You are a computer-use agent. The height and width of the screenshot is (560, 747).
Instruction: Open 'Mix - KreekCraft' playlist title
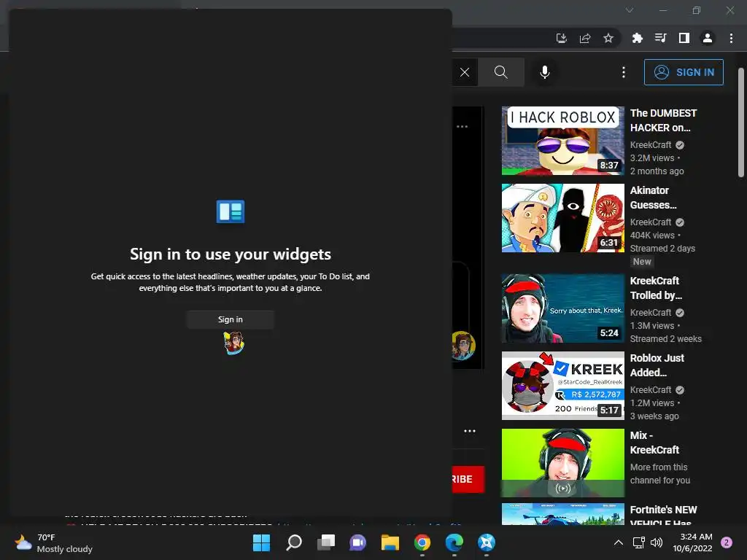(x=654, y=443)
